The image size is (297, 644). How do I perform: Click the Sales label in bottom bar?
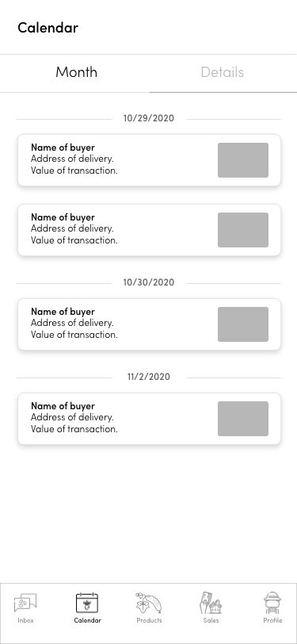click(x=211, y=620)
